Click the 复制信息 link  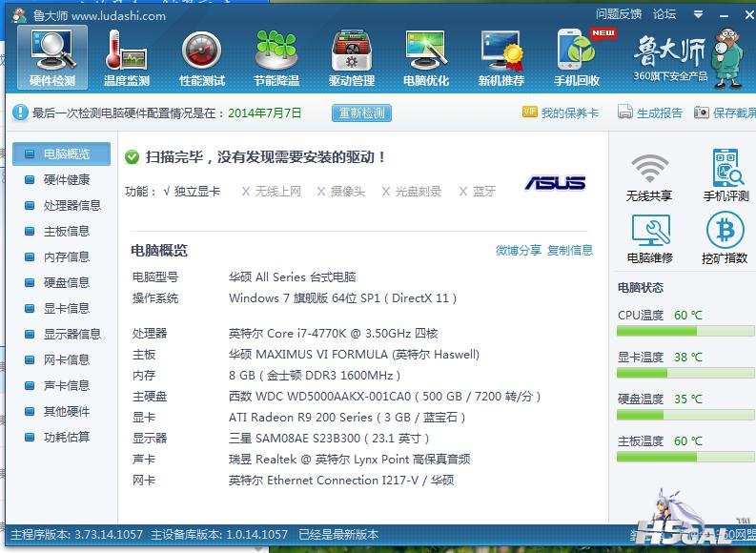click(x=570, y=250)
